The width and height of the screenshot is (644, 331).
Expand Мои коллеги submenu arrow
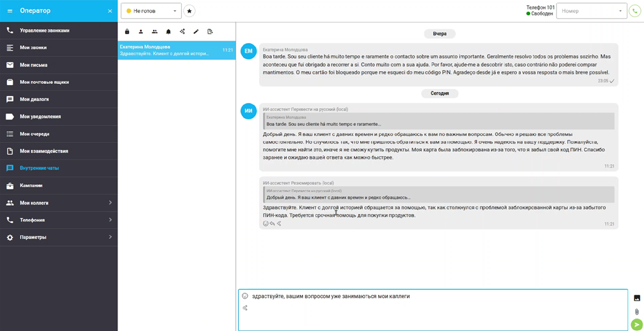point(110,203)
